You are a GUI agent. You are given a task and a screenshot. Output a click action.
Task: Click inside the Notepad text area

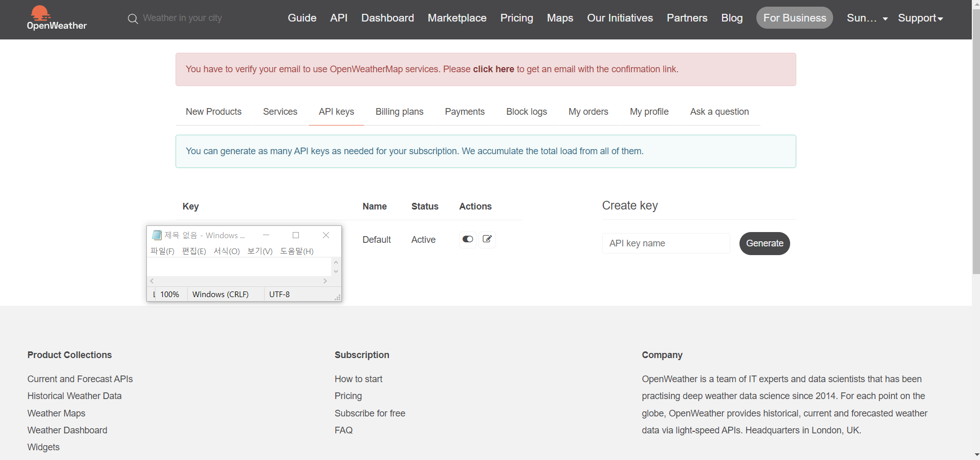[239, 267]
